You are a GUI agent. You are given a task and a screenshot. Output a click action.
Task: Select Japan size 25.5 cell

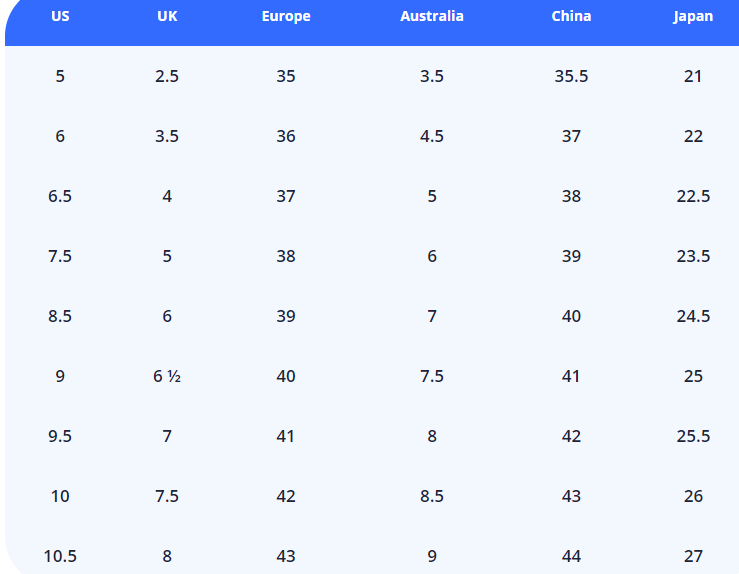(693, 436)
